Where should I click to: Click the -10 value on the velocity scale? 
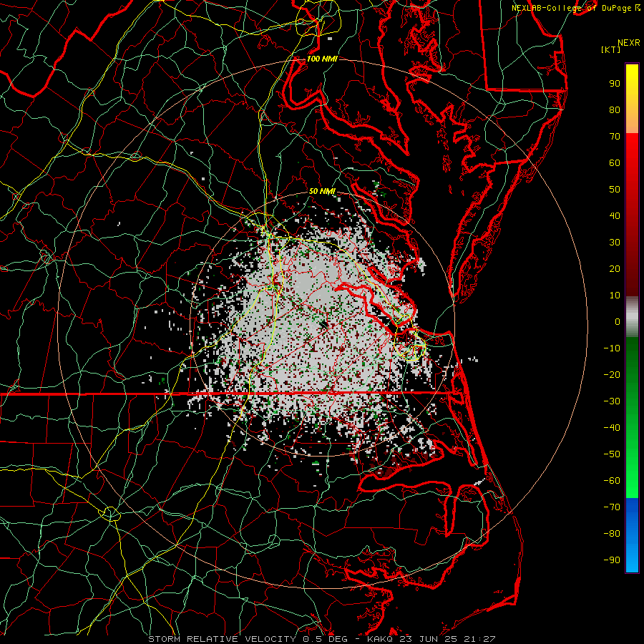(612, 348)
